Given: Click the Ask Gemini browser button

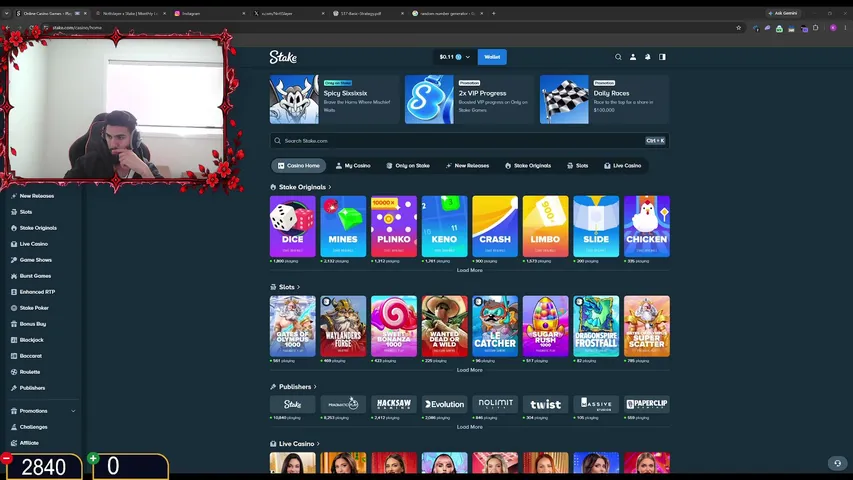Looking at the screenshot, I should click(x=783, y=13).
